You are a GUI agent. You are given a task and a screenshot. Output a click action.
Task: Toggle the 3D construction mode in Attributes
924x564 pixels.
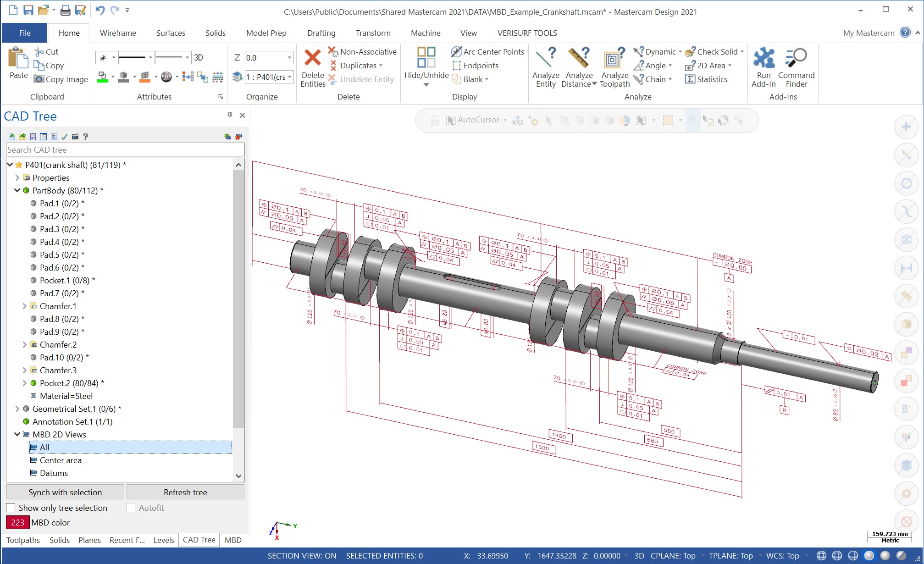coord(199,57)
